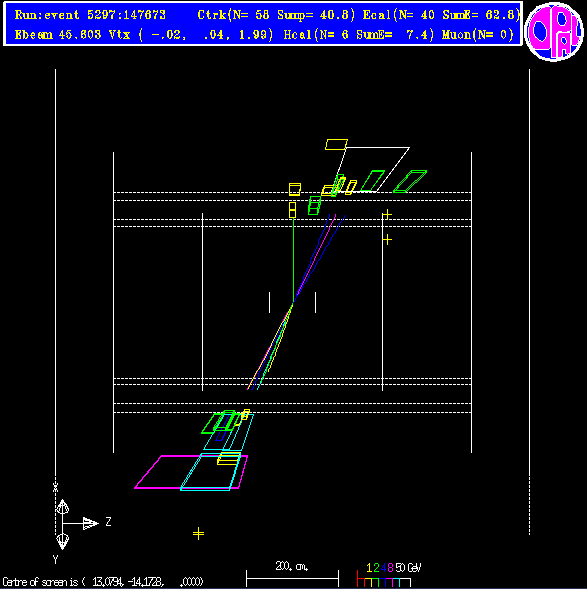Click the rightmost green slanted cluster box
This screenshot has width=587, height=589.
tap(410, 181)
